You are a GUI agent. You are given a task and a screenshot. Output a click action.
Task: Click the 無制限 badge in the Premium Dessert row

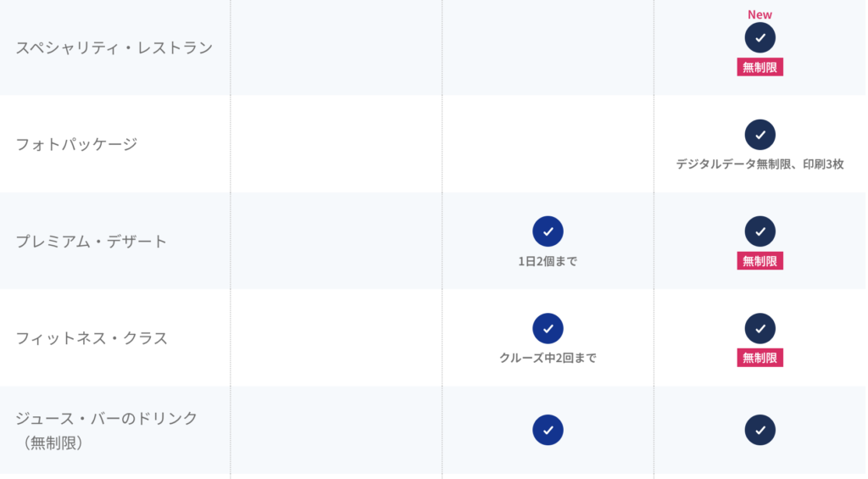[759, 261]
